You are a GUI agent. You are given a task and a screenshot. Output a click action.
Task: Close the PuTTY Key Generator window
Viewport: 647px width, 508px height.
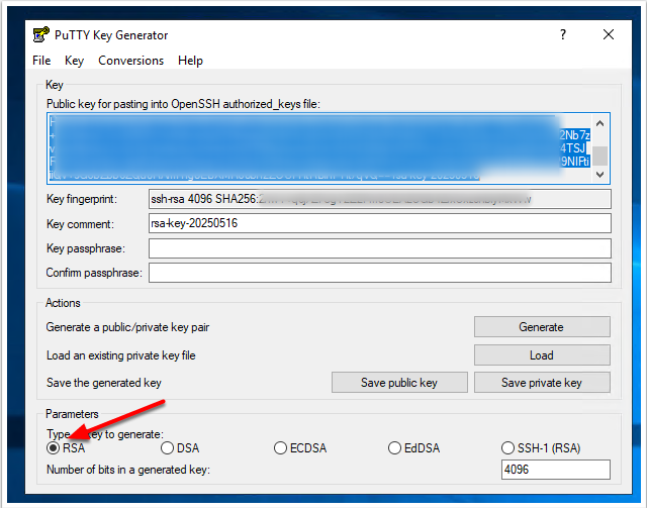coord(608,35)
